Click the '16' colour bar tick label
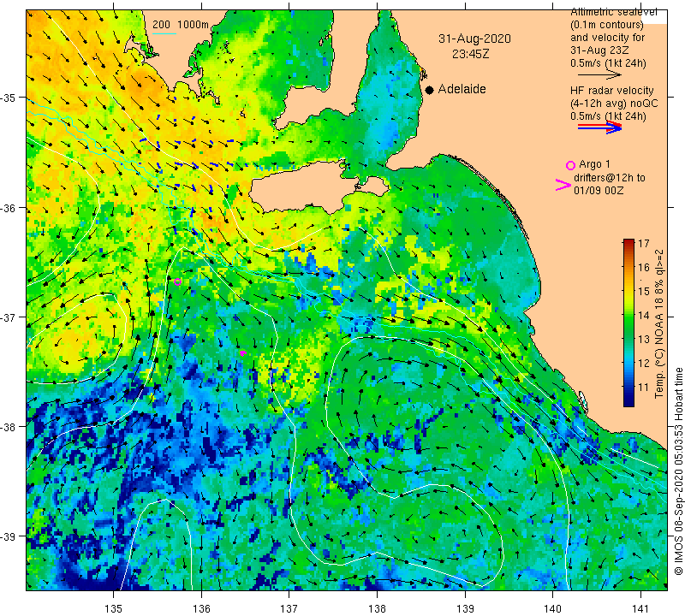 point(644,267)
